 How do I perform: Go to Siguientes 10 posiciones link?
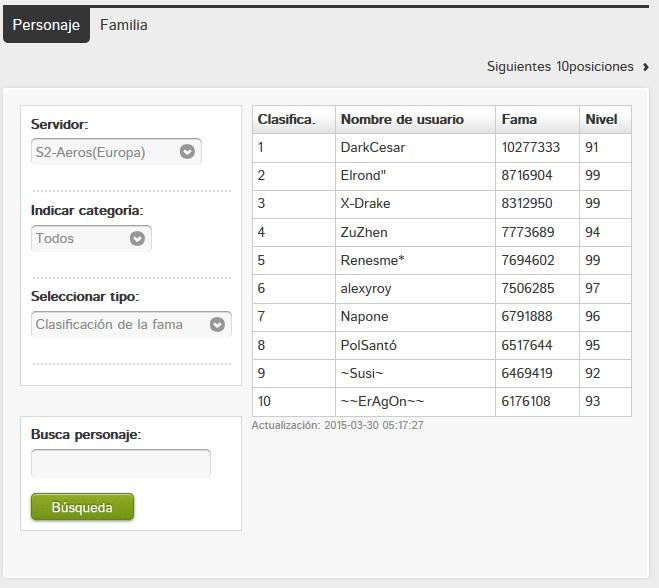560,67
